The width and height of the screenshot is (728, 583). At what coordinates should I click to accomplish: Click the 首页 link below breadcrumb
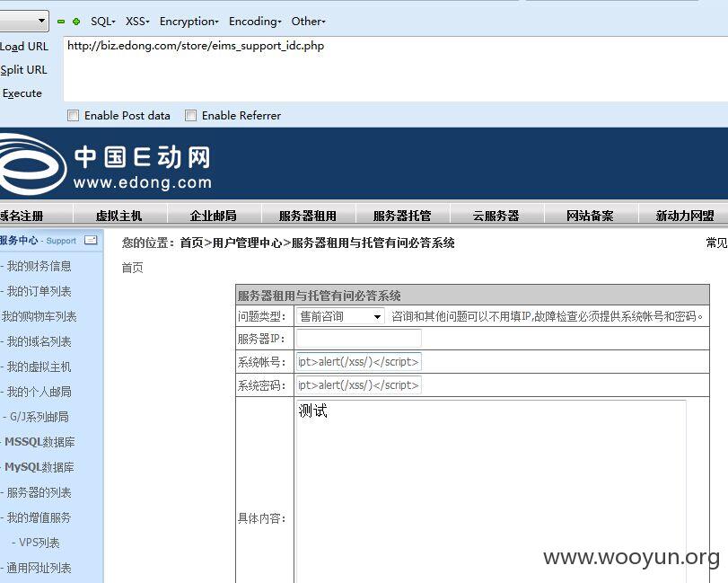click(132, 268)
